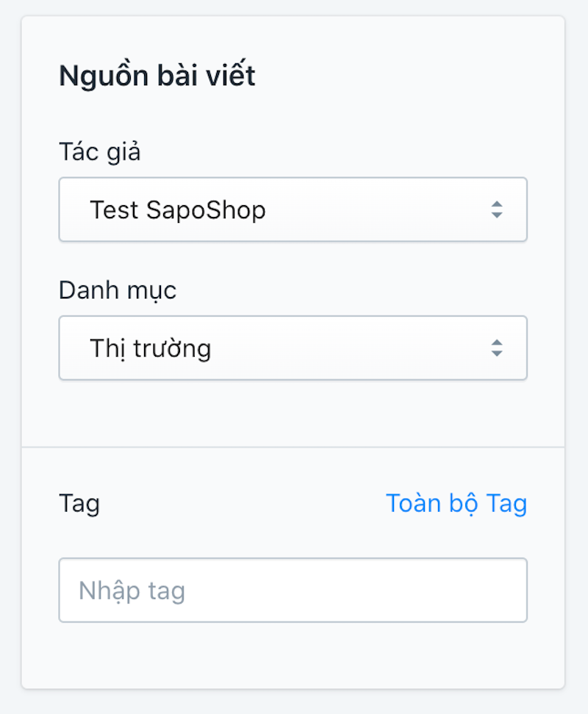
Task: Click the Tác giả field label
Action: 100,151
